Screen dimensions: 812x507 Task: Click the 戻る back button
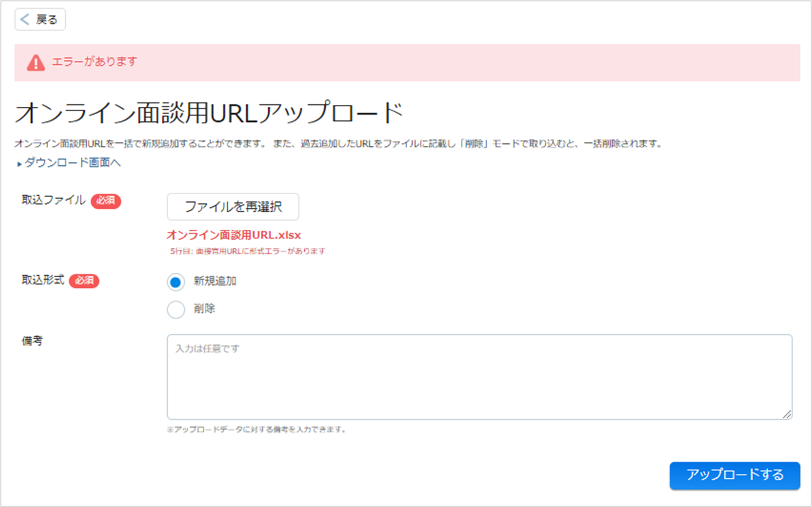click(40, 20)
